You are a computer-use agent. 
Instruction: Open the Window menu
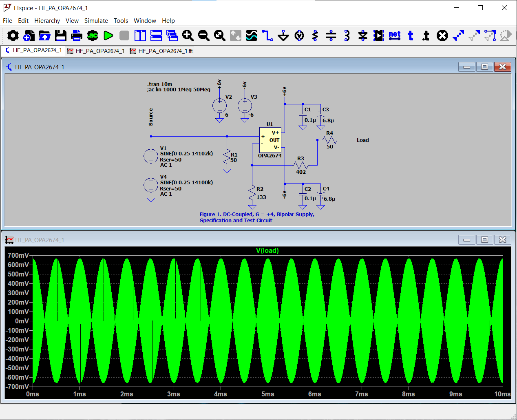click(x=145, y=21)
